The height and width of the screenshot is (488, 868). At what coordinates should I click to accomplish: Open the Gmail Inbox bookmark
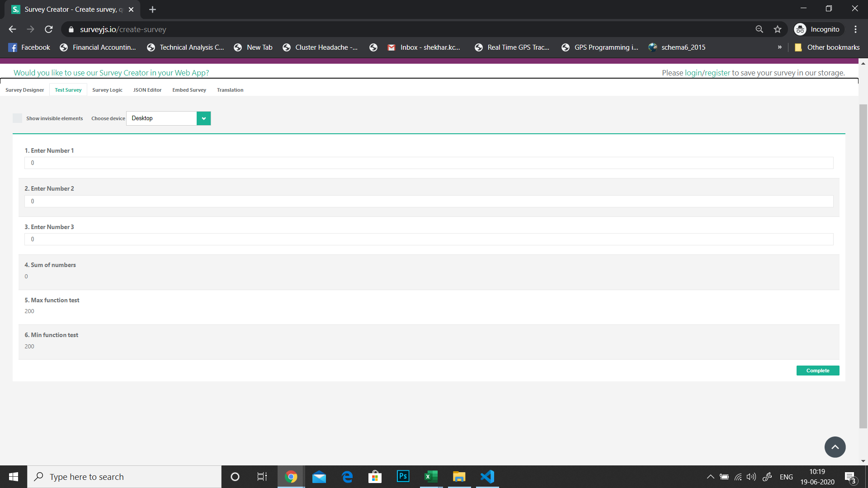coord(424,47)
